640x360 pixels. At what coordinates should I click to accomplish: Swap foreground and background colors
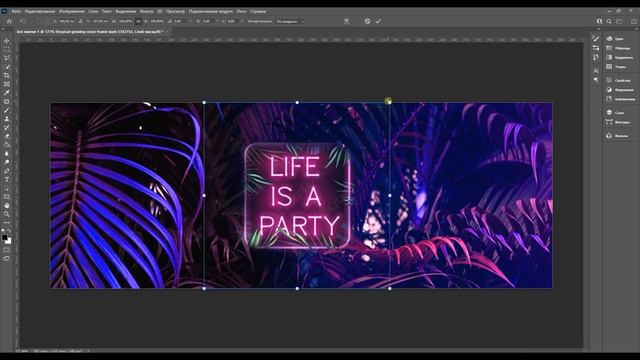click(9, 231)
